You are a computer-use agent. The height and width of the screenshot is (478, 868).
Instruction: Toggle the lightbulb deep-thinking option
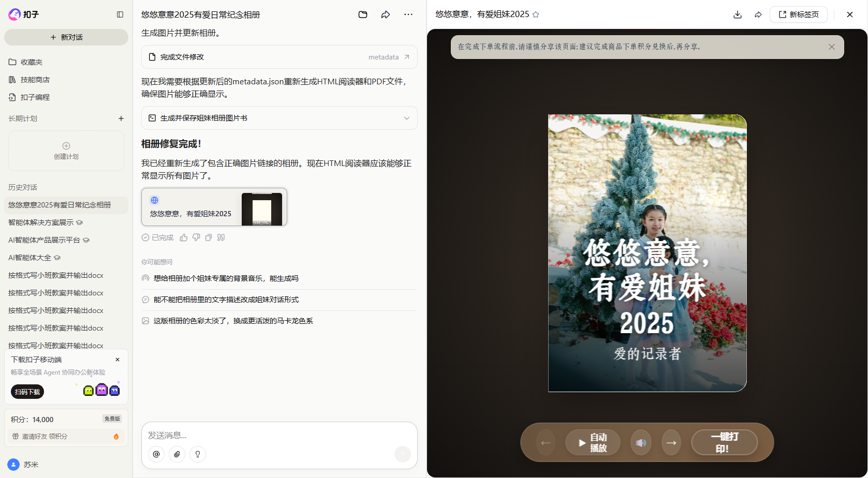(x=197, y=454)
